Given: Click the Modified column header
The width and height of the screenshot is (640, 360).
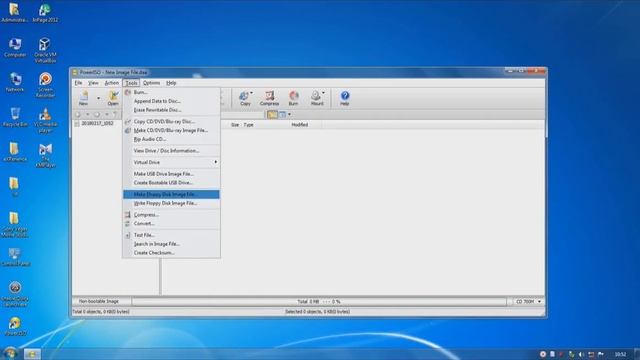Looking at the screenshot, I should pyautogui.click(x=300, y=125).
